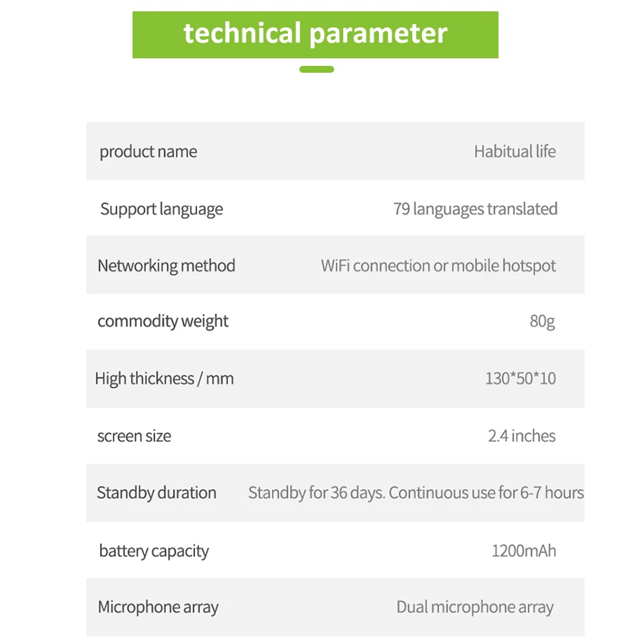
Task: Select the 'Networking method' label
Action: click(x=166, y=266)
